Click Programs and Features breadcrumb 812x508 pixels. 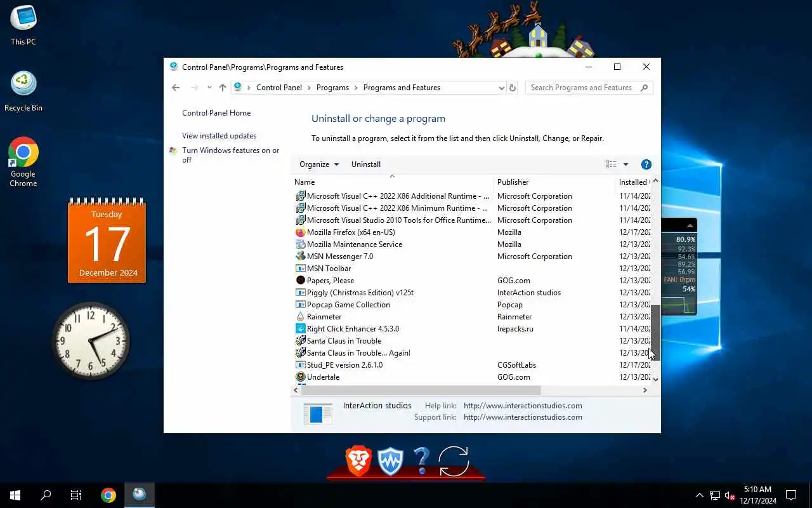coord(402,88)
